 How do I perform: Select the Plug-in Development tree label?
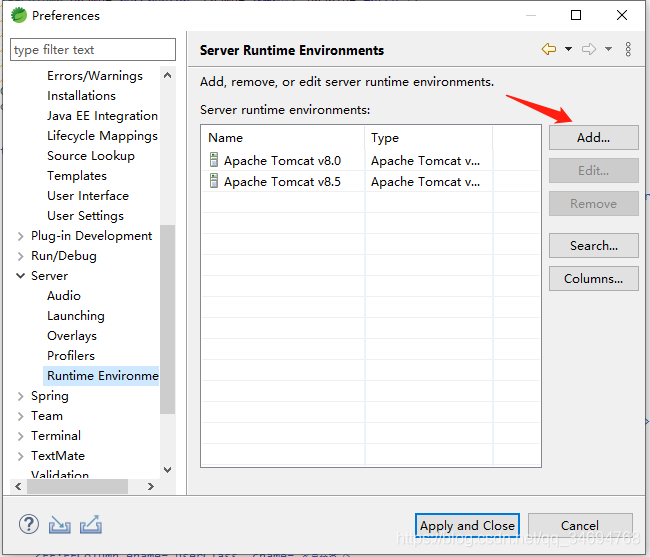click(x=92, y=236)
